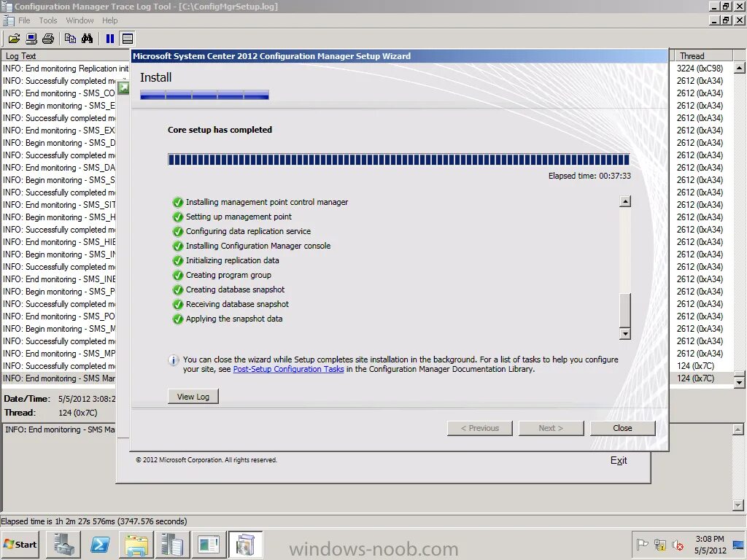Click the trace log tool app icon in the title bar
This screenshot has width=747, height=560.
pos(7,7)
